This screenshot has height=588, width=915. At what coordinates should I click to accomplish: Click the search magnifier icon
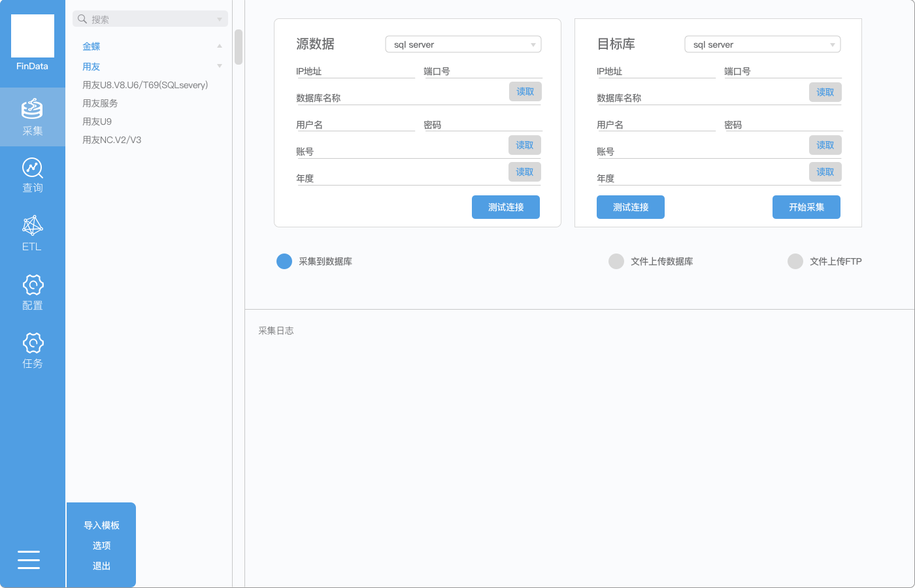pos(81,18)
